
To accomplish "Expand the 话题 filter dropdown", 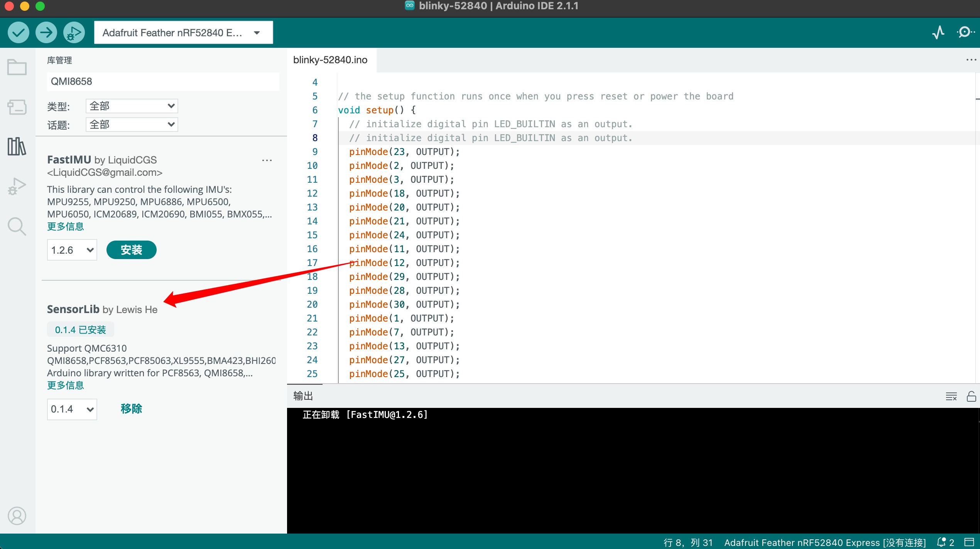I will 132,125.
